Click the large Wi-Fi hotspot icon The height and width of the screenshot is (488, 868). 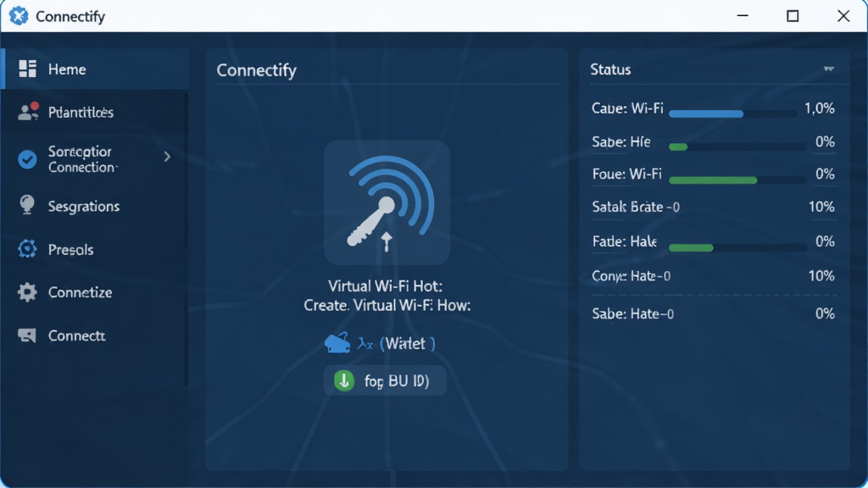tap(387, 202)
